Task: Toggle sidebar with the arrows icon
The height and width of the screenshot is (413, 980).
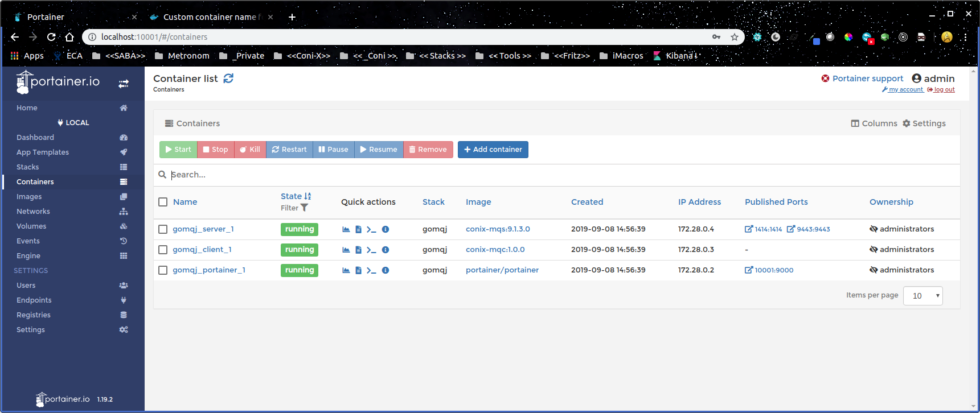Action: (124, 84)
